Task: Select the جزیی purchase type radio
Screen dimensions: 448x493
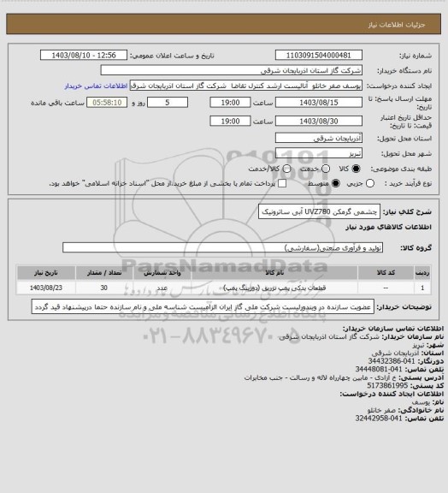Action: 370,183
